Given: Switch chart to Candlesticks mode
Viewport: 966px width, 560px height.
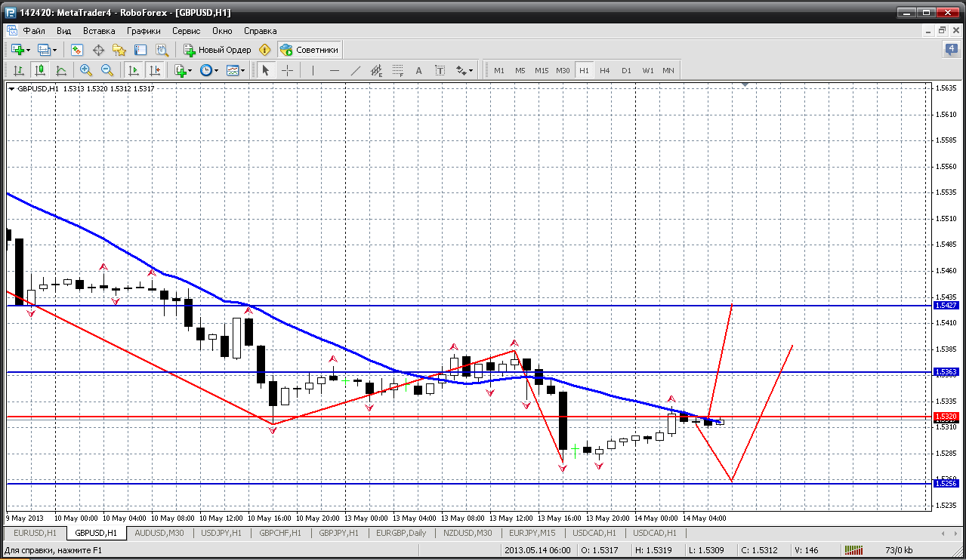Looking at the screenshot, I should click(x=40, y=70).
